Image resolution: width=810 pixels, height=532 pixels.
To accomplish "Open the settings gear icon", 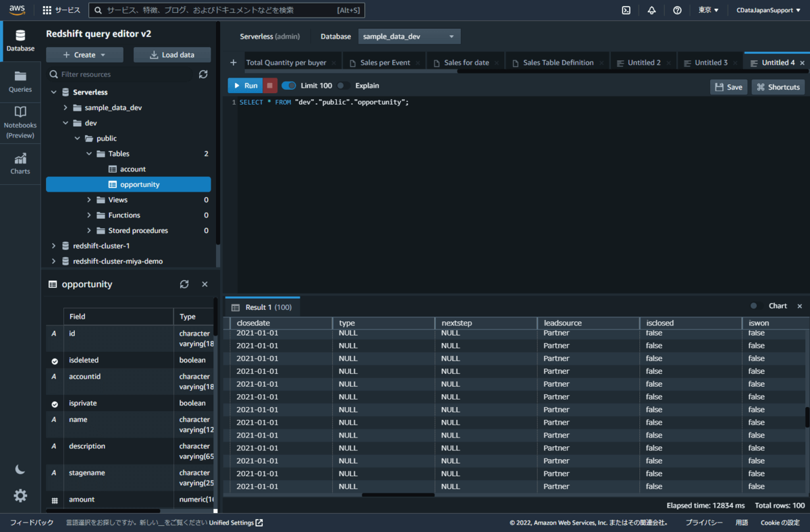I will tap(20, 496).
